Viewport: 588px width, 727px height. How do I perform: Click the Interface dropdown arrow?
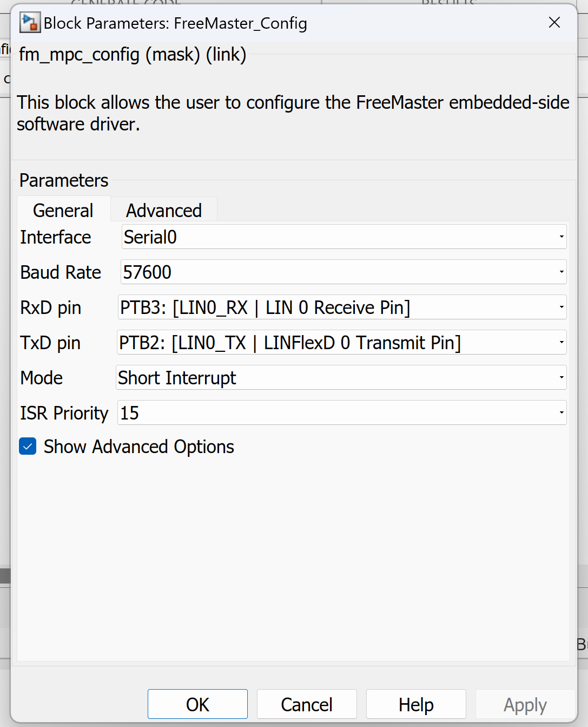click(561, 237)
